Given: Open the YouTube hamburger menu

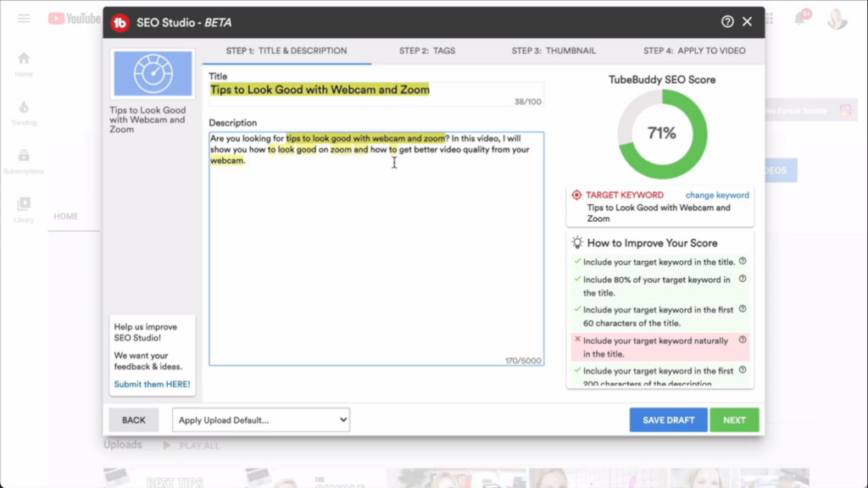Looking at the screenshot, I should coord(24,19).
